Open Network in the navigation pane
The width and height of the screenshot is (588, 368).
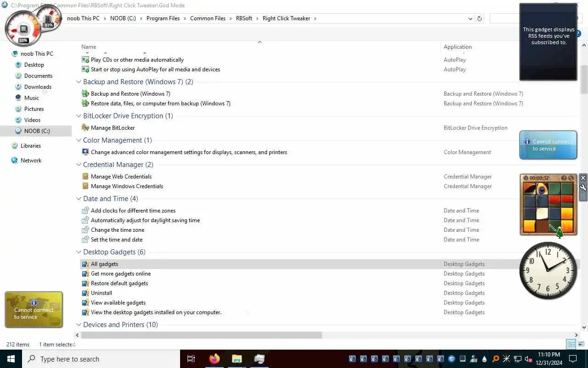[31, 161]
